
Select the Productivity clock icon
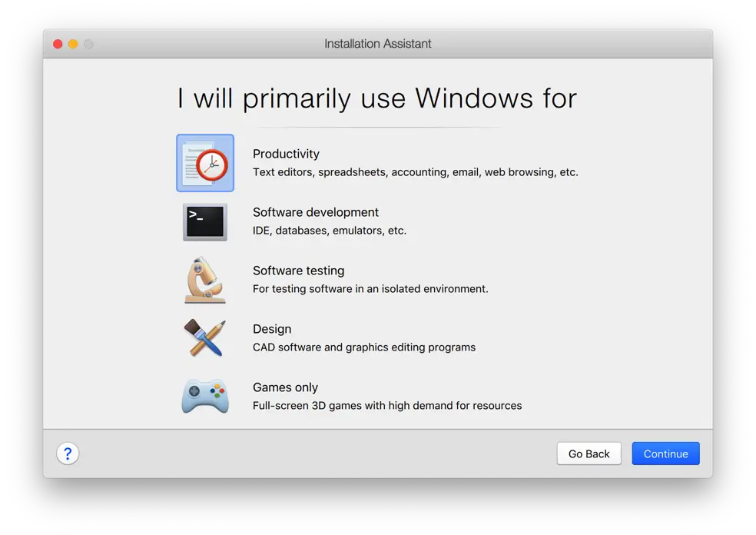(205, 163)
